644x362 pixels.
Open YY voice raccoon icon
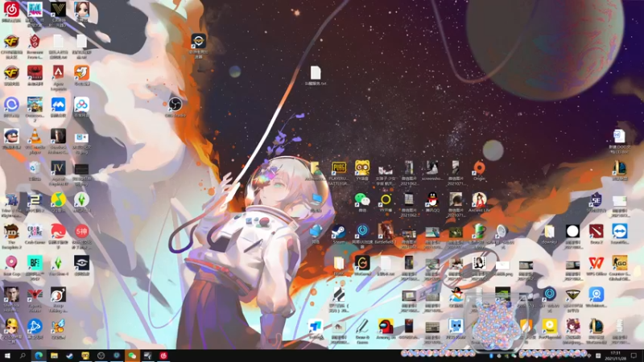[361, 168]
